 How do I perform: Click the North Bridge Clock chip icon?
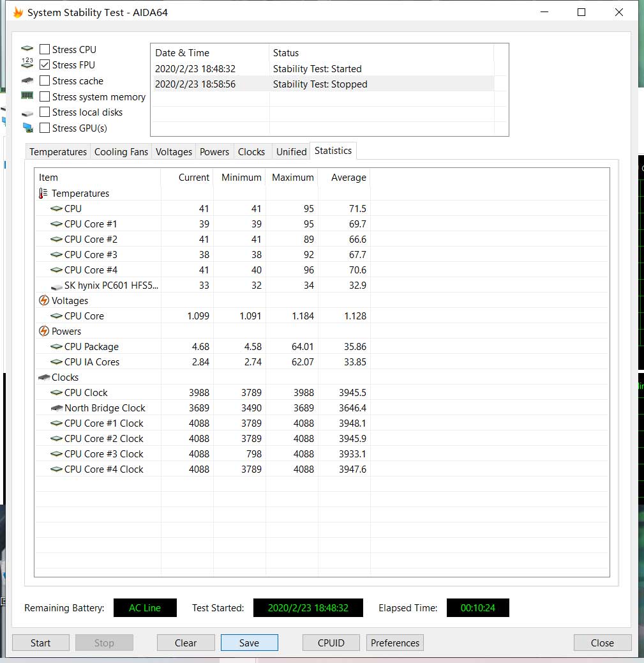[x=56, y=408]
